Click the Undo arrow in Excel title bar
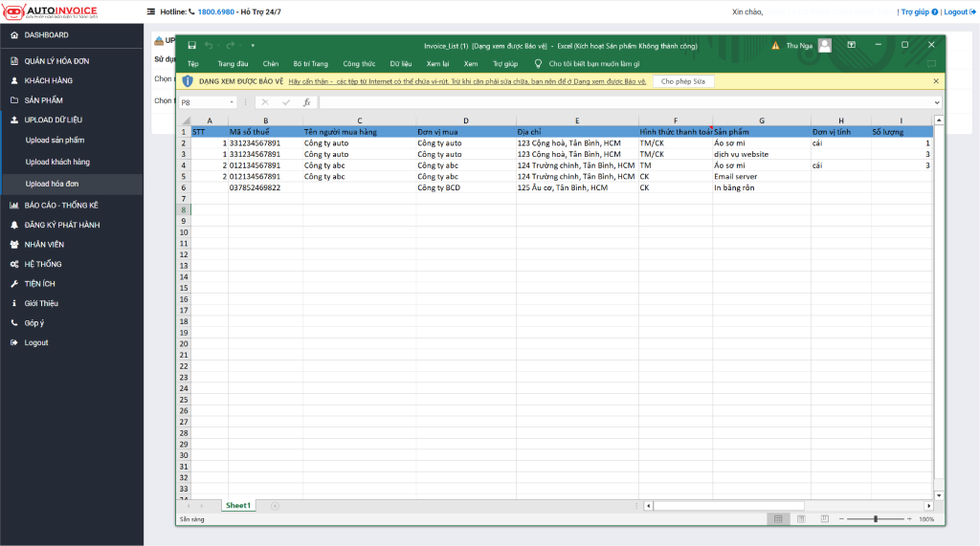The image size is (980, 546). (209, 45)
